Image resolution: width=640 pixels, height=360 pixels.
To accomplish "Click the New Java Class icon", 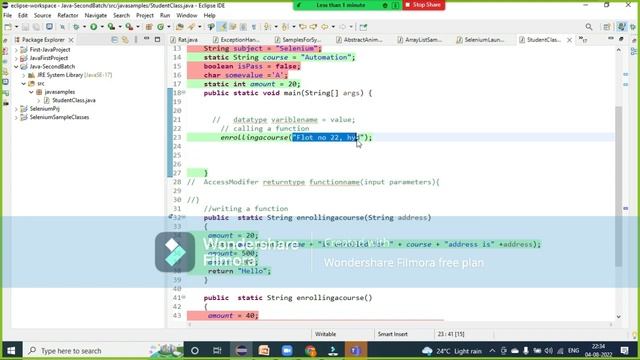I will 160,27.
